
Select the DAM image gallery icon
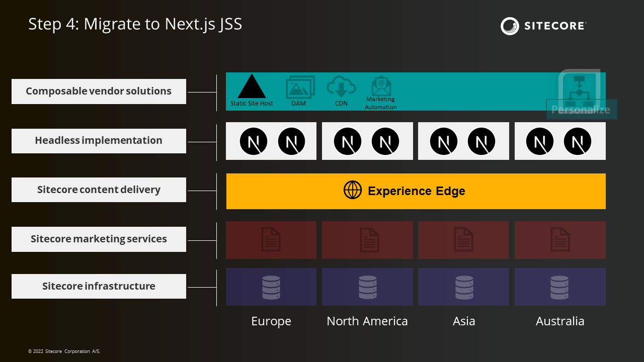pos(300,87)
